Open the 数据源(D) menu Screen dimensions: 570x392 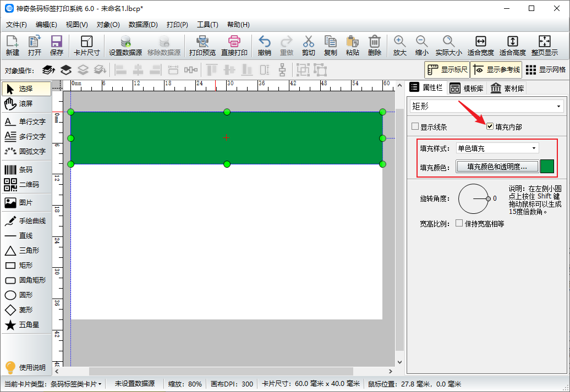[x=143, y=25]
